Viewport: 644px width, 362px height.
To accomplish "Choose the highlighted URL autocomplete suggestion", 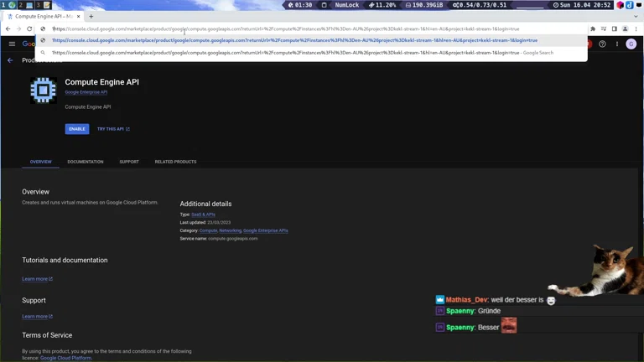I will click(311, 40).
